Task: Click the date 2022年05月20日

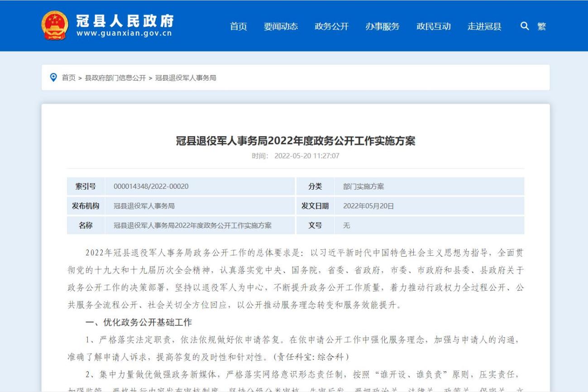Action: click(368, 206)
